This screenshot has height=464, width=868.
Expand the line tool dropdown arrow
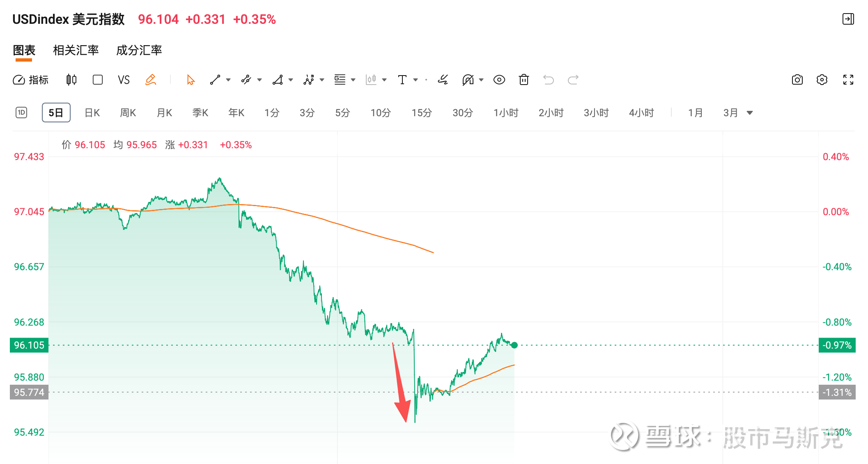(228, 80)
